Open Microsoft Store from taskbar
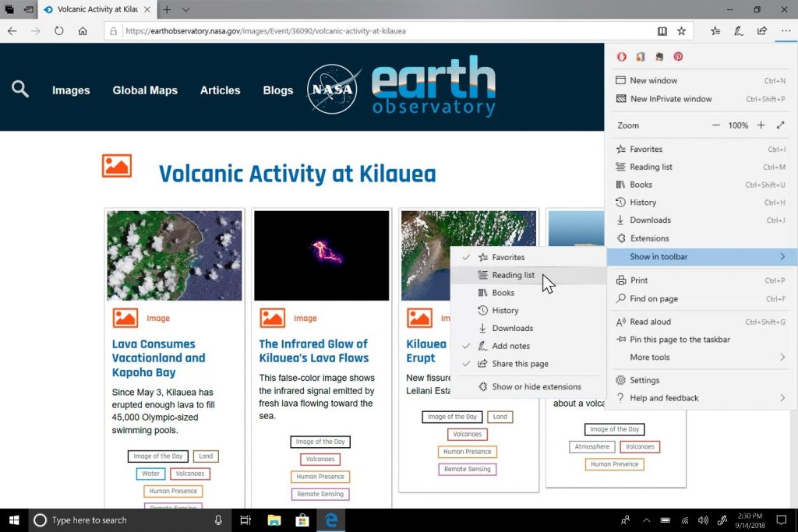 point(302,520)
